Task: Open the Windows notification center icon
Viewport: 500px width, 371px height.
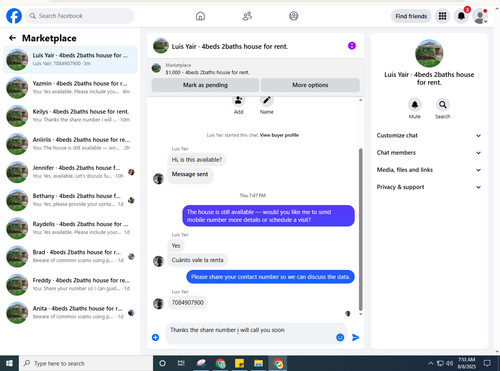Action: point(487,363)
